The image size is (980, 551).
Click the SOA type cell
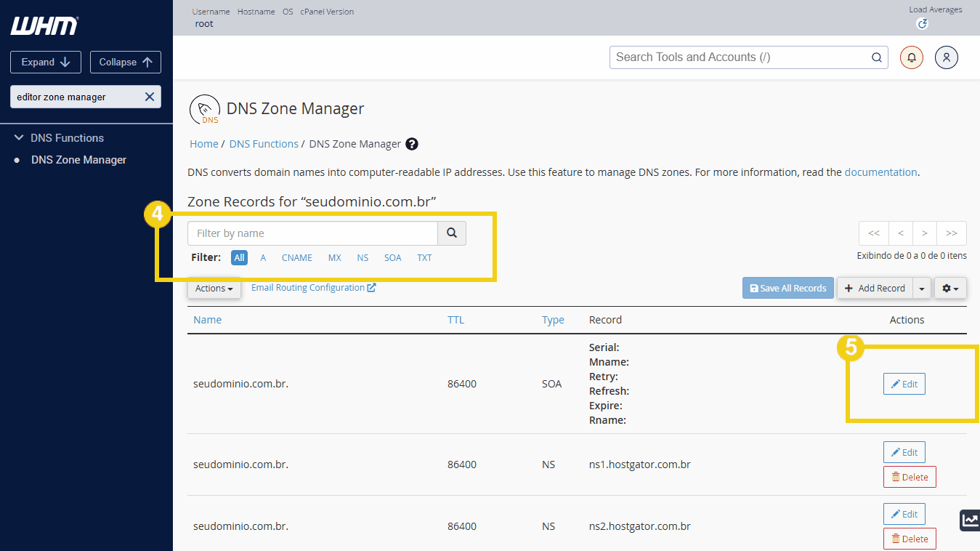[x=551, y=384]
